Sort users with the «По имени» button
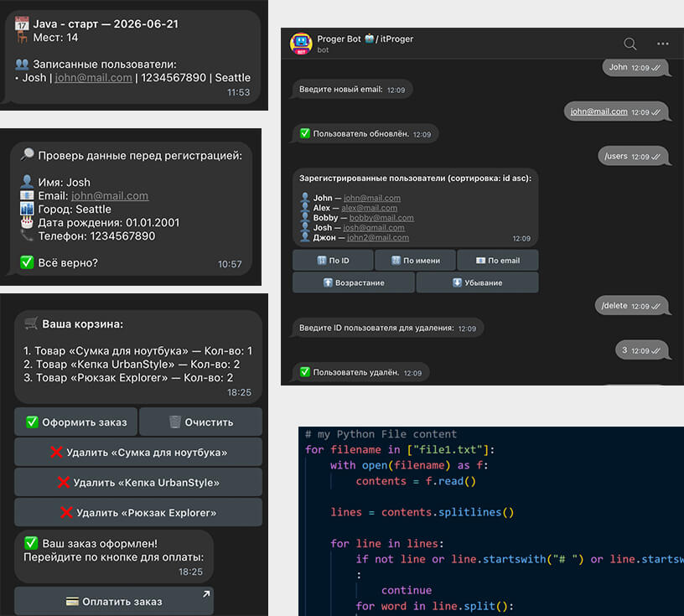 click(415, 261)
